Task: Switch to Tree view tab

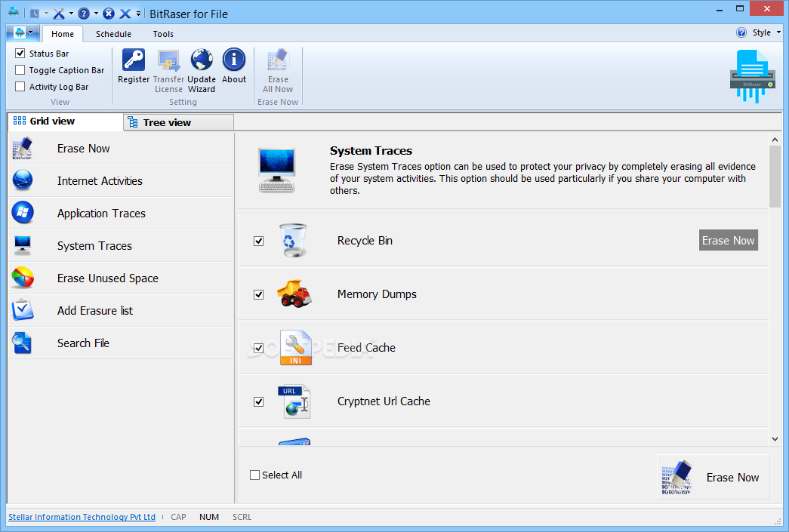Action: (179, 122)
